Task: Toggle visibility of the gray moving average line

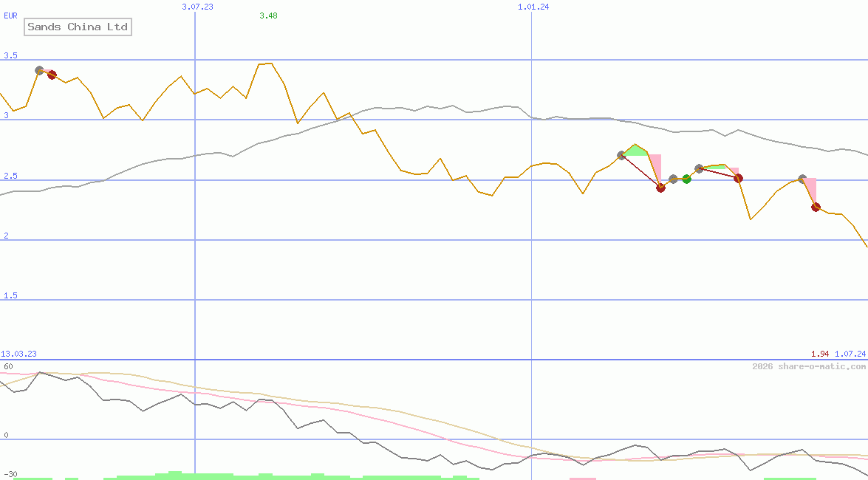Action: click(443, 107)
